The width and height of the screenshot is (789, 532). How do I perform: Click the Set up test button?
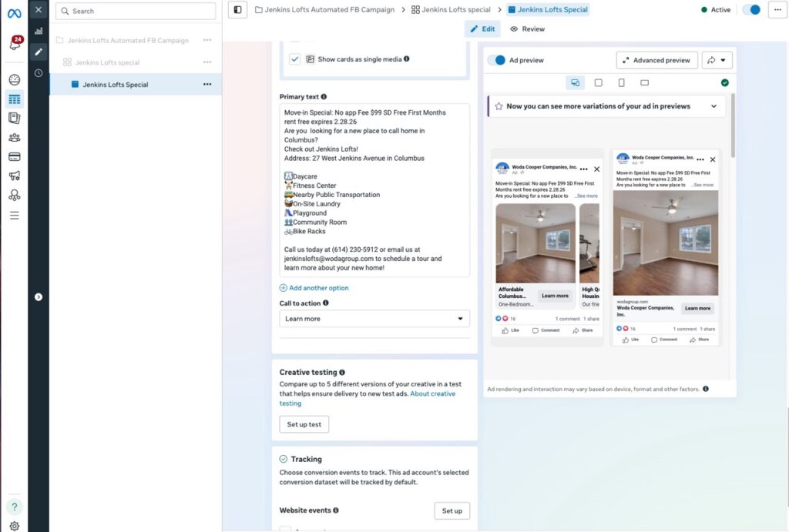304,424
